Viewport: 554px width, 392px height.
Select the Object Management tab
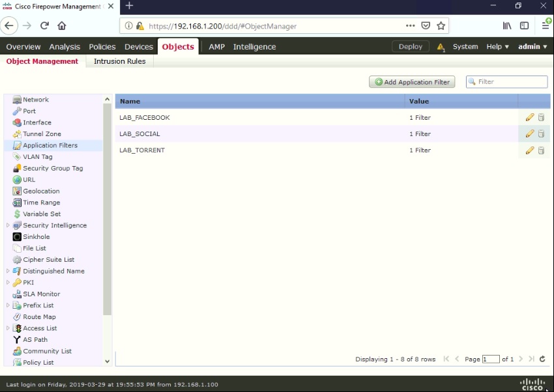pyautogui.click(x=42, y=61)
